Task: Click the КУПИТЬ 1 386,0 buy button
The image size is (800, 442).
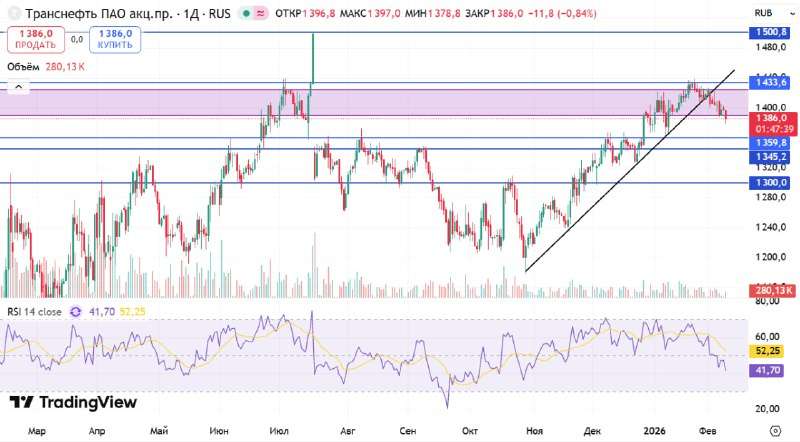Action: [115, 39]
